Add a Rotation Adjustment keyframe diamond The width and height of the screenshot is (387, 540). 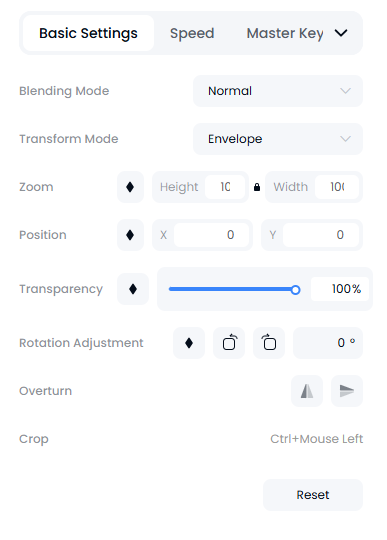pos(189,343)
